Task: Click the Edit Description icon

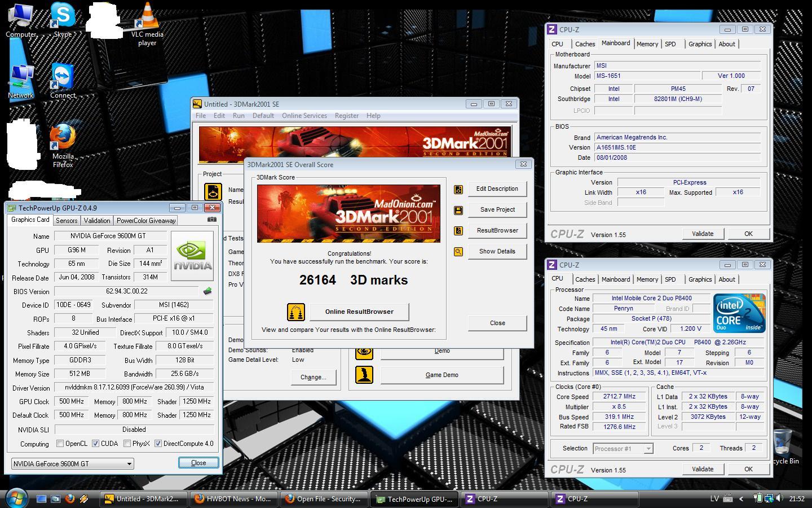Action: [458, 190]
